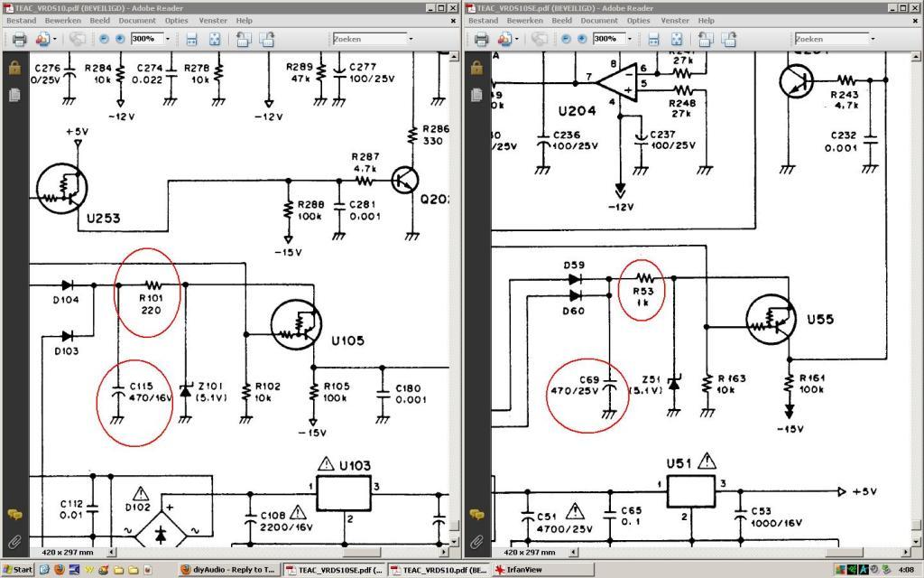Open the Help menu in the VRDS10 window
The height and width of the screenshot is (578, 924).
pos(244,21)
